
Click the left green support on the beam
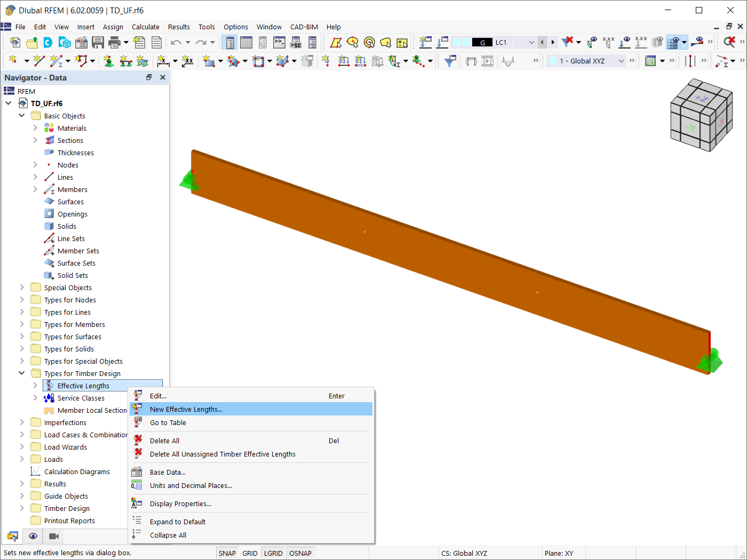(188, 180)
